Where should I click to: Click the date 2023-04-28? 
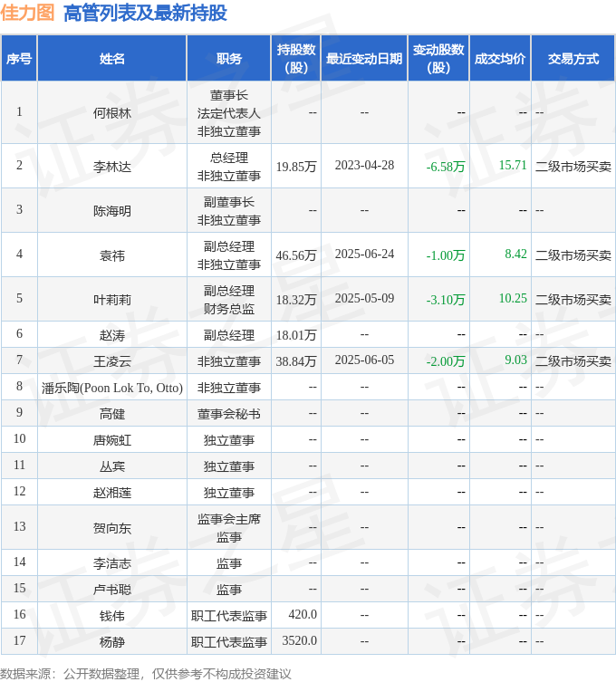pyautogui.click(x=364, y=166)
